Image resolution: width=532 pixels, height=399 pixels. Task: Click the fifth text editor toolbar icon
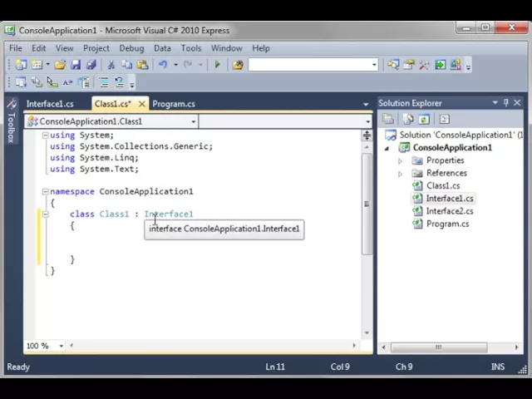pos(83,82)
